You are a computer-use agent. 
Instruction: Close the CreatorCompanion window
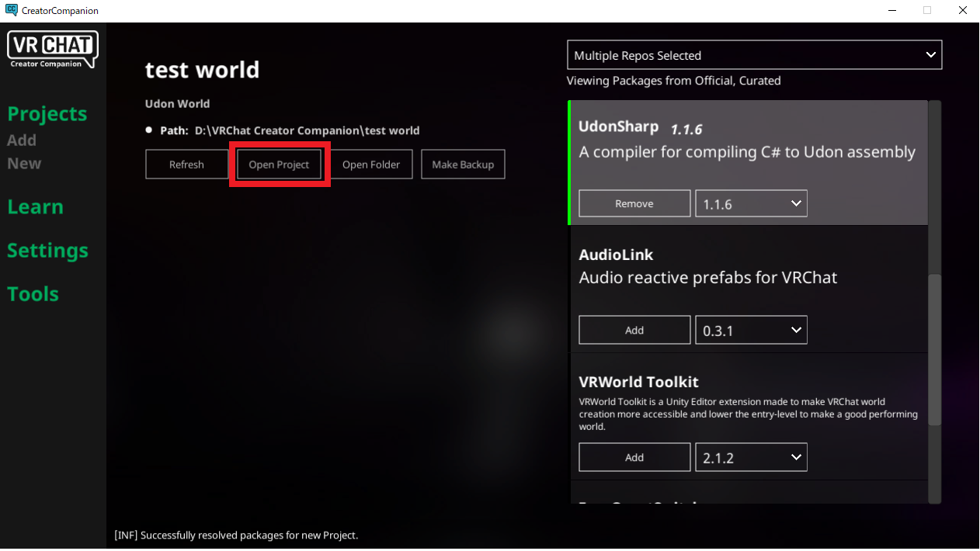[962, 11]
